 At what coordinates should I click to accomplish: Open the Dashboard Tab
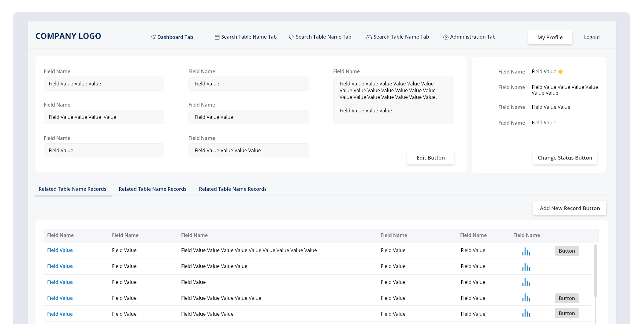(x=172, y=37)
